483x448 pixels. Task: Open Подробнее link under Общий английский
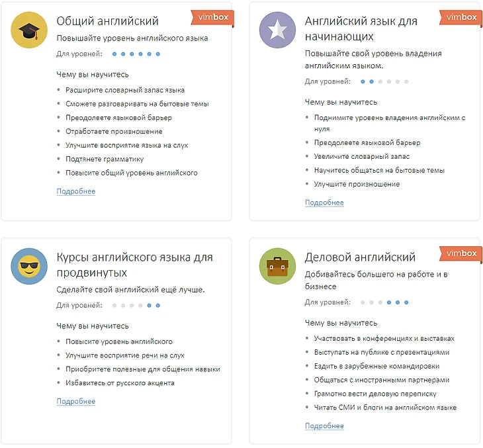[76, 191]
